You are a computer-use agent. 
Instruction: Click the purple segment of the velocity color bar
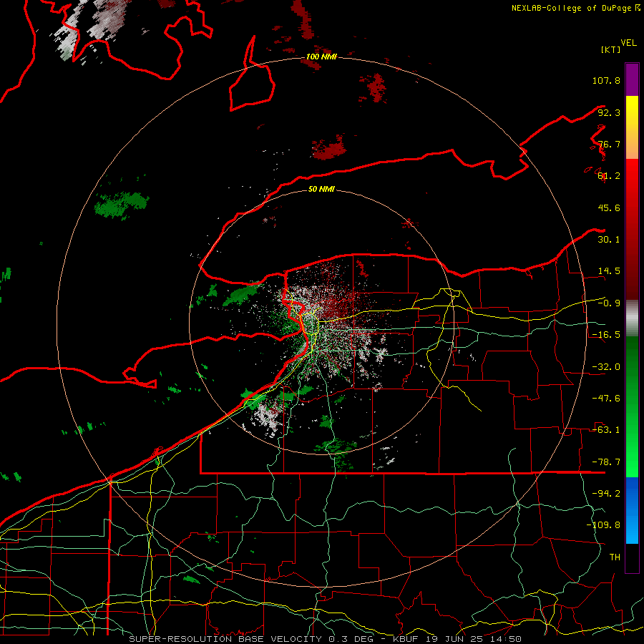point(632,79)
